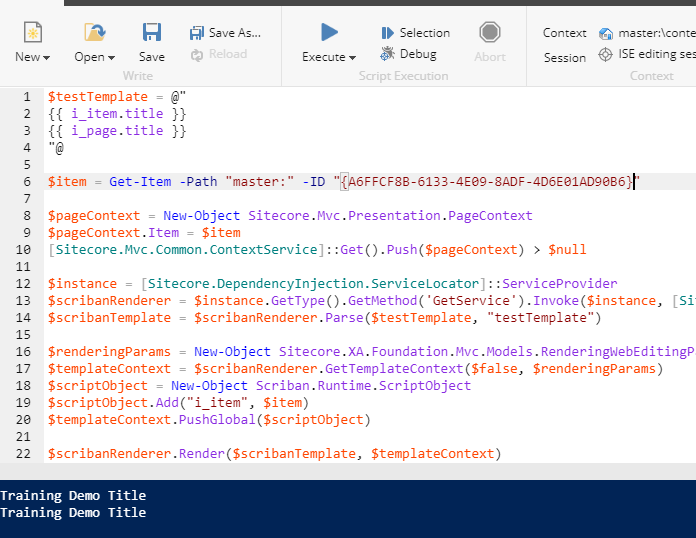
Task: Click the Save floppy disk icon
Action: 152,32
